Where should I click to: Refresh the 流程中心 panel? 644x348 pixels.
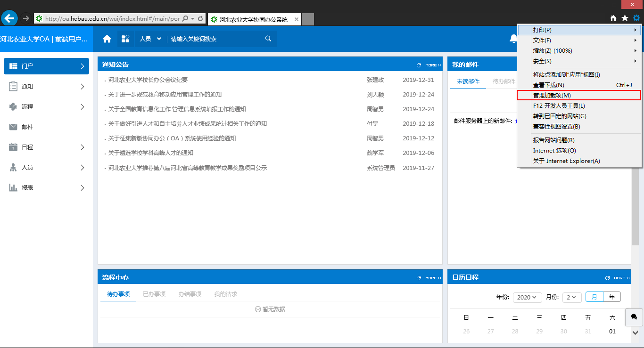[419, 278]
